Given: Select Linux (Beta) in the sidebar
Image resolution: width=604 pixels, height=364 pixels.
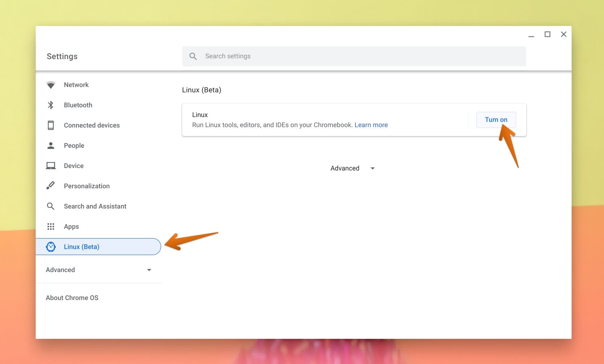Looking at the screenshot, I should [98, 247].
